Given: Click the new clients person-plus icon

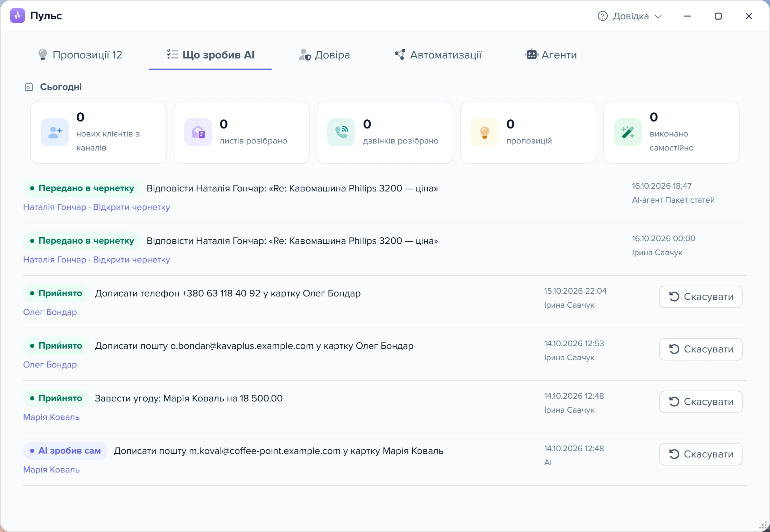Looking at the screenshot, I should pyautogui.click(x=55, y=132).
